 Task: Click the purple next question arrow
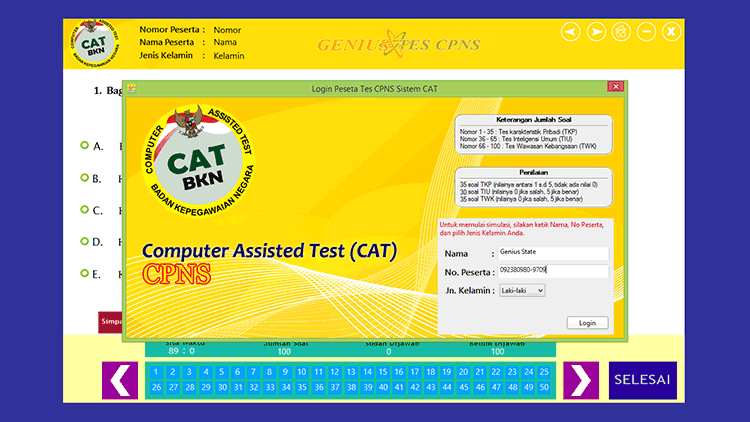coord(581,380)
